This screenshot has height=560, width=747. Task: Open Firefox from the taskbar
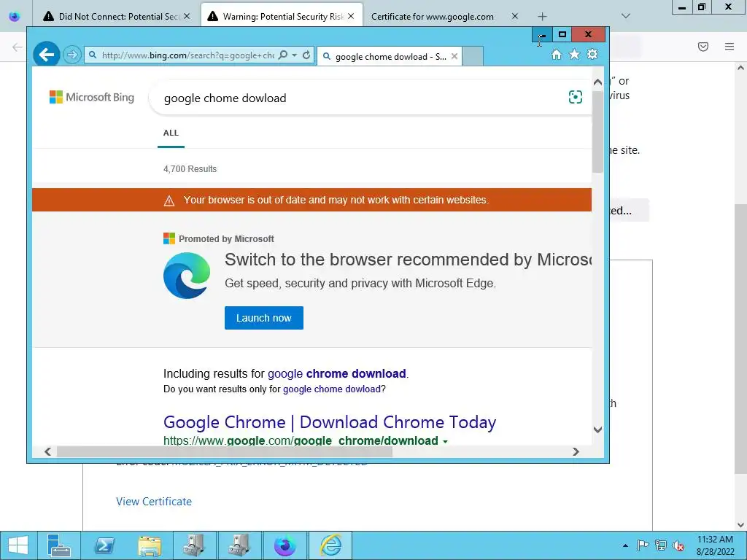tap(285, 545)
